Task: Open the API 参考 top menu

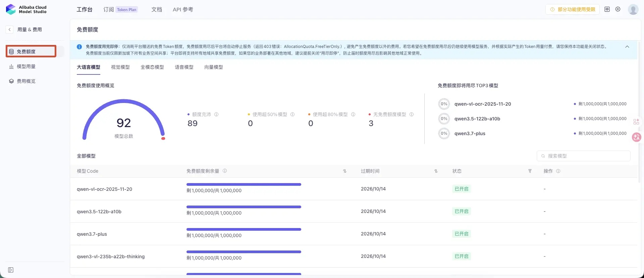Action: click(183, 9)
